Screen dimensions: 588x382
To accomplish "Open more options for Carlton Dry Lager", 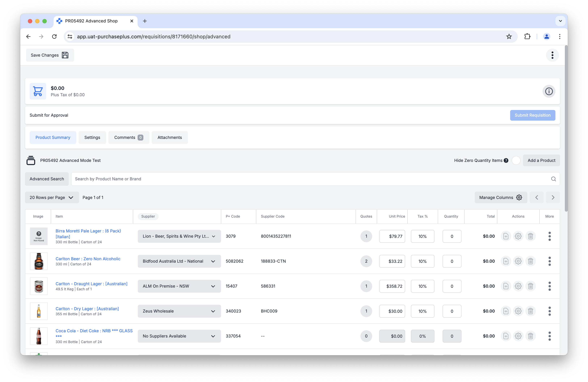I will (x=549, y=311).
